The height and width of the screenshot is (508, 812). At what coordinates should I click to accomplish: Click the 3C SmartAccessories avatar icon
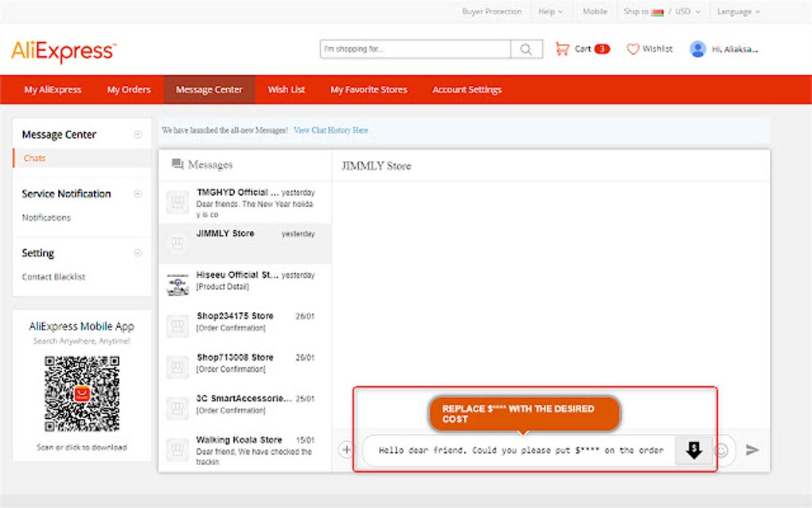pyautogui.click(x=178, y=408)
